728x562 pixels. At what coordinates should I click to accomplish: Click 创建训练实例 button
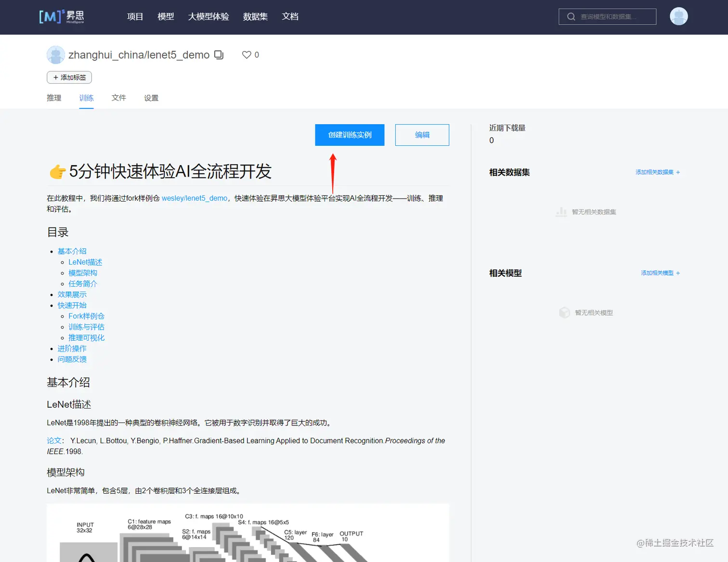click(350, 135)
